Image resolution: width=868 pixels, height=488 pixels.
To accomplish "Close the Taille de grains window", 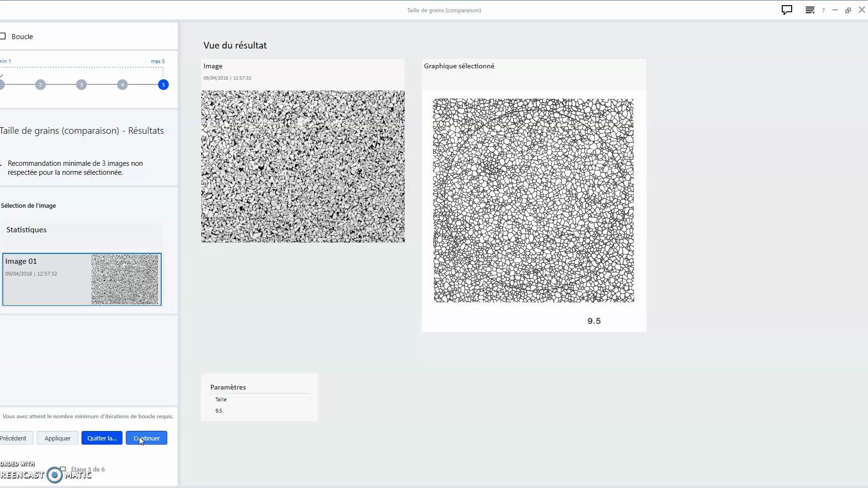I will 862,10.
